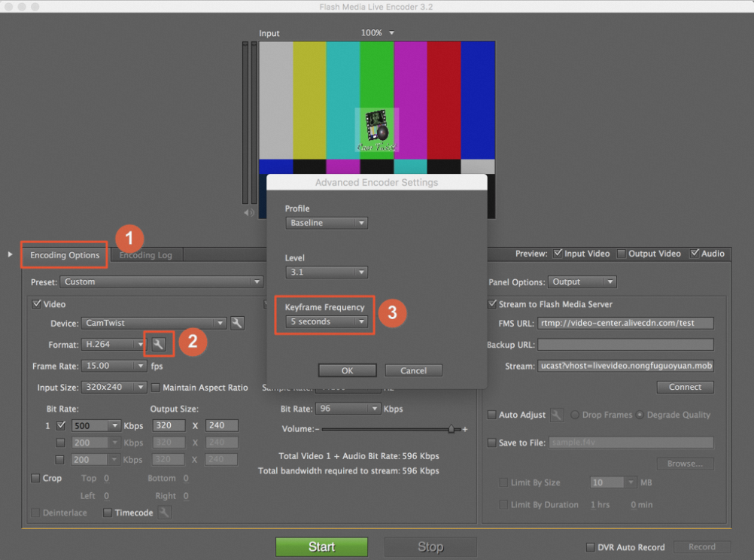Click Cancel in Advanced Encoder Settings
Viewport: 754px width, 560px height.
point(414,370)
